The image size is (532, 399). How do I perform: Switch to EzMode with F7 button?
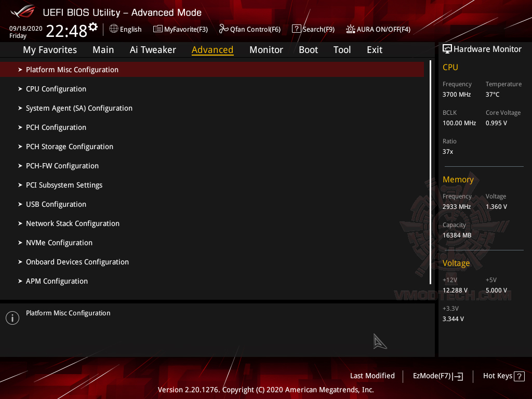click(x=438, y=376)
